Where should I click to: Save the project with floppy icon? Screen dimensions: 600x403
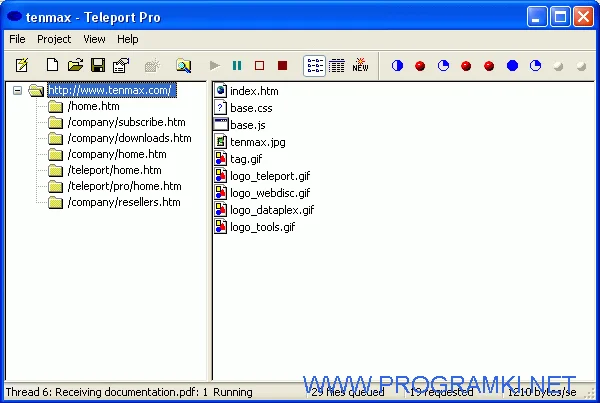click(98, 65)
